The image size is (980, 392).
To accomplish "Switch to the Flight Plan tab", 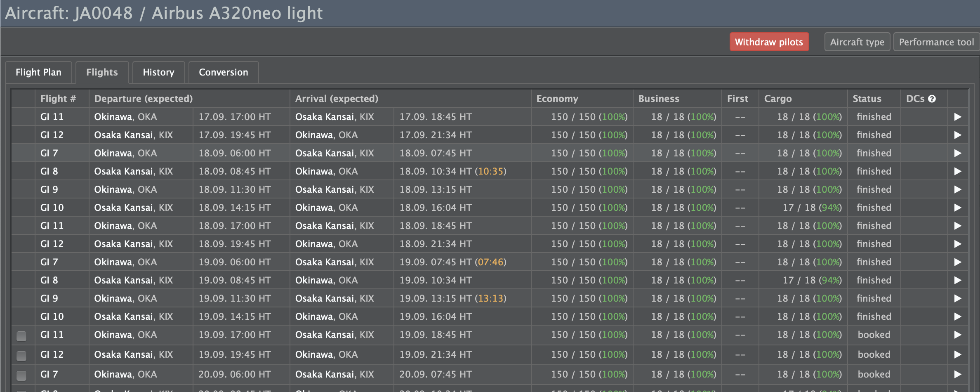I will (38, 73).
